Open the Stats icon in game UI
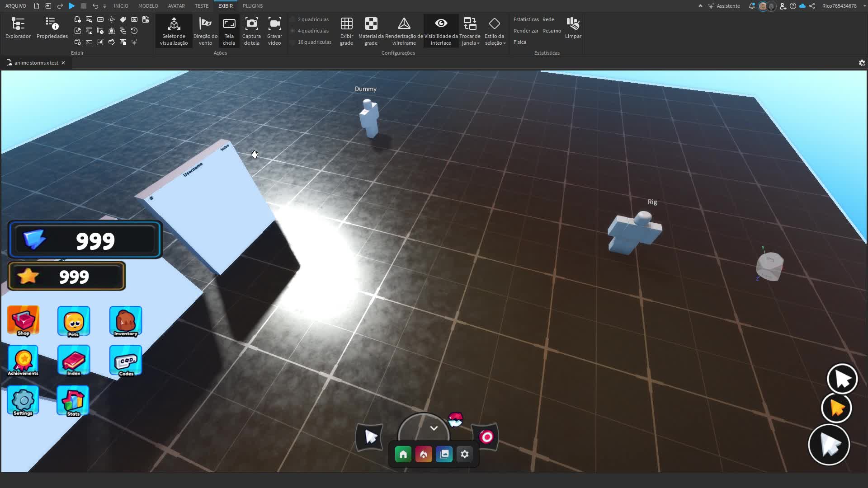This screenshot has height=488, width=868. [x=73, y=401]
